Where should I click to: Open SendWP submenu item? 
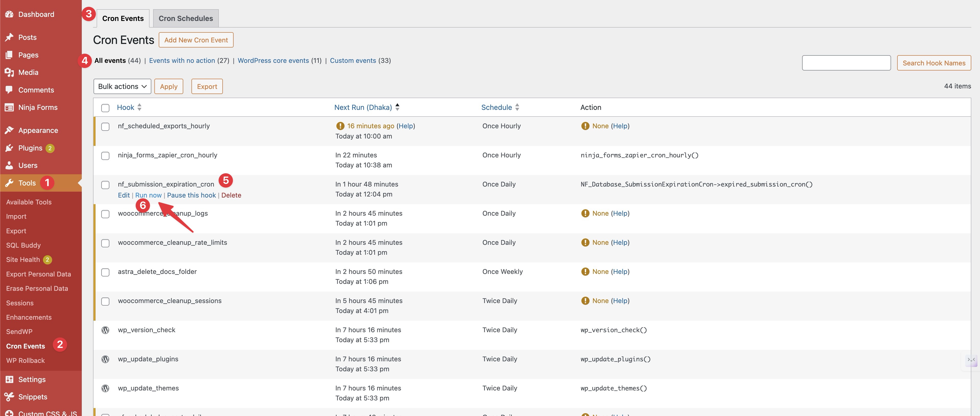click(x=19, y=332)
